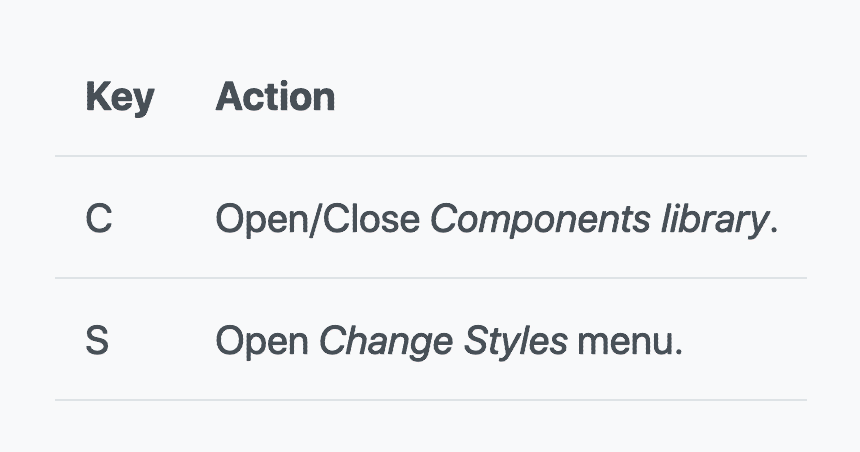Click the period after Components library
Image resolution: width=860 pixels, height=452 pixels.
coord(774,231)
